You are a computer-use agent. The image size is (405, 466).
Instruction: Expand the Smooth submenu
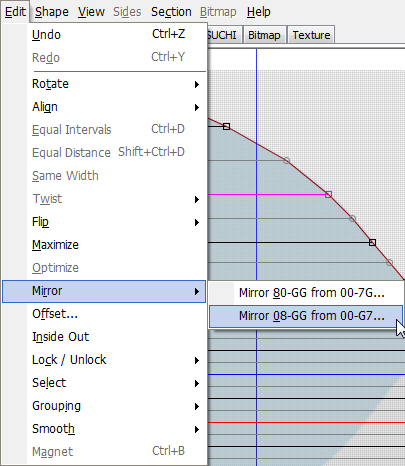pyautogui.click(x=104, y=429)
